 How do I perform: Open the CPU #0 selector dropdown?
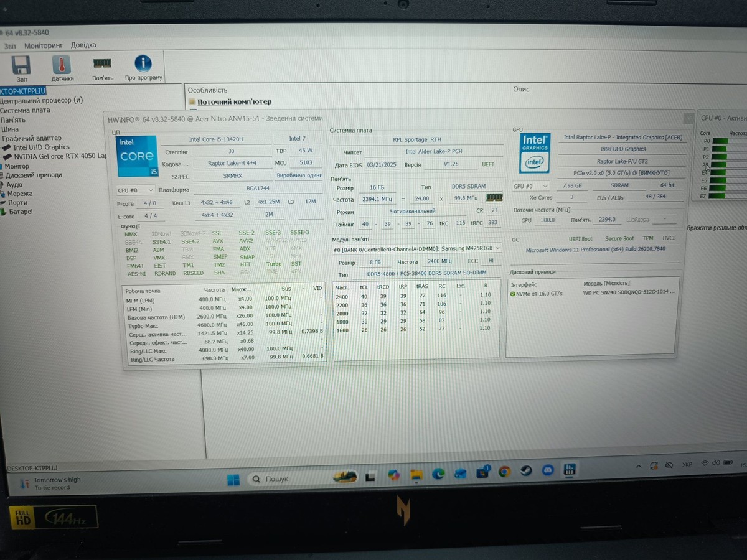[x=135, y=190]
